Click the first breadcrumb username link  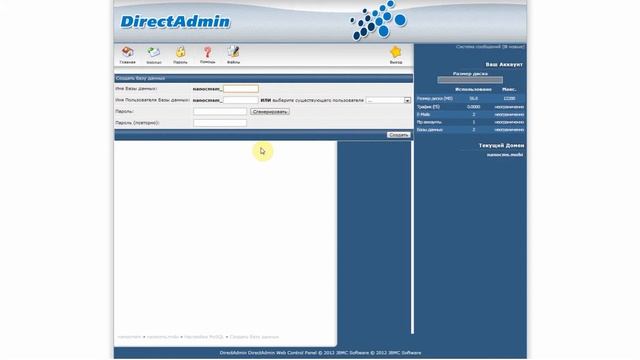(x=129, y=337)
